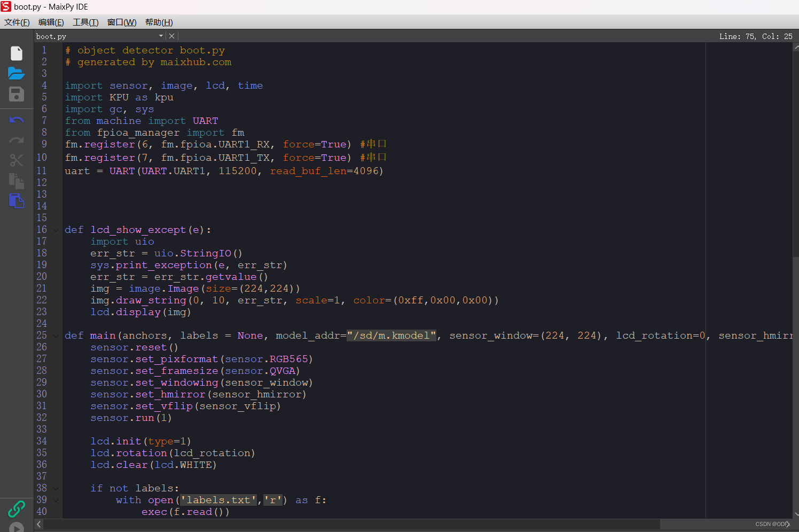Open the 帮助(H) menu
Viewport: 799px width, 532px height.
(x=159, y=22)
